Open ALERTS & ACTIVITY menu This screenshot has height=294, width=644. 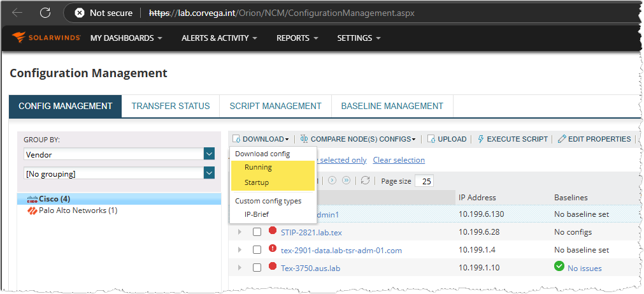[219, 38]
